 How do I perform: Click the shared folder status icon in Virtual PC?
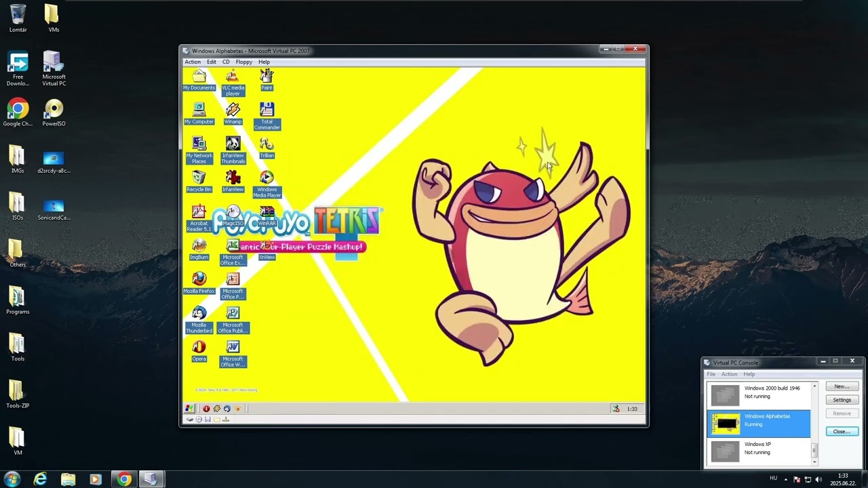tap(217, 420)
